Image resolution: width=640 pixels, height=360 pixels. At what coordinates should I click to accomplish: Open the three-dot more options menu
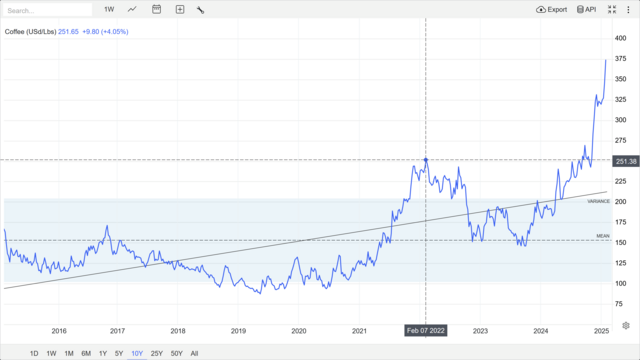point(628,9)
